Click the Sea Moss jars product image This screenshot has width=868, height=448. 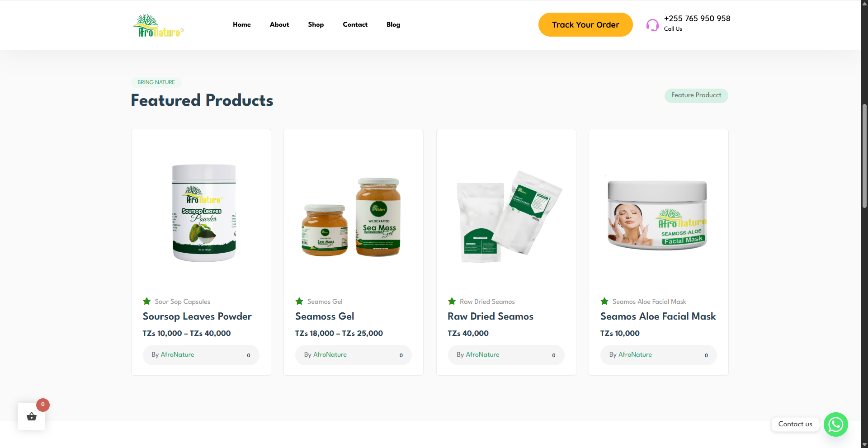point(352,217)
